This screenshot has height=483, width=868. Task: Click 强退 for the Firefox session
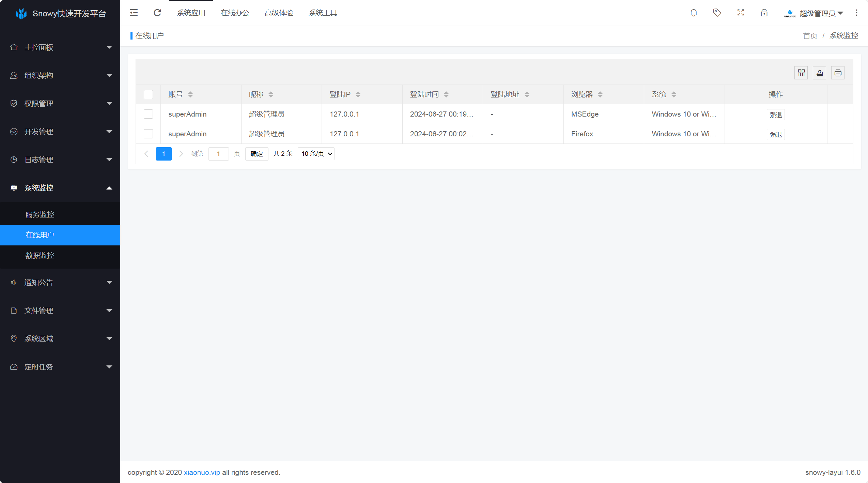(x=776, y=135)
